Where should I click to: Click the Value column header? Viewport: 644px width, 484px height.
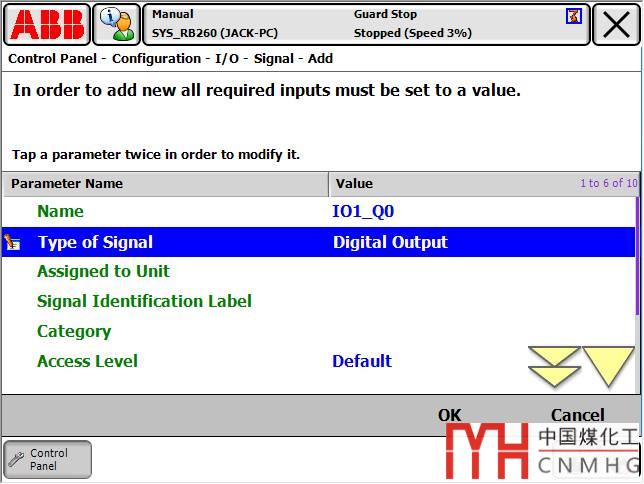click(x=484, y=184)
